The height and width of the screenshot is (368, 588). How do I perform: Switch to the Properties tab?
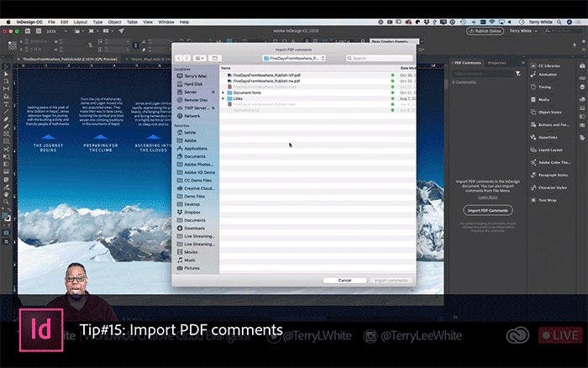pos(496,63)
